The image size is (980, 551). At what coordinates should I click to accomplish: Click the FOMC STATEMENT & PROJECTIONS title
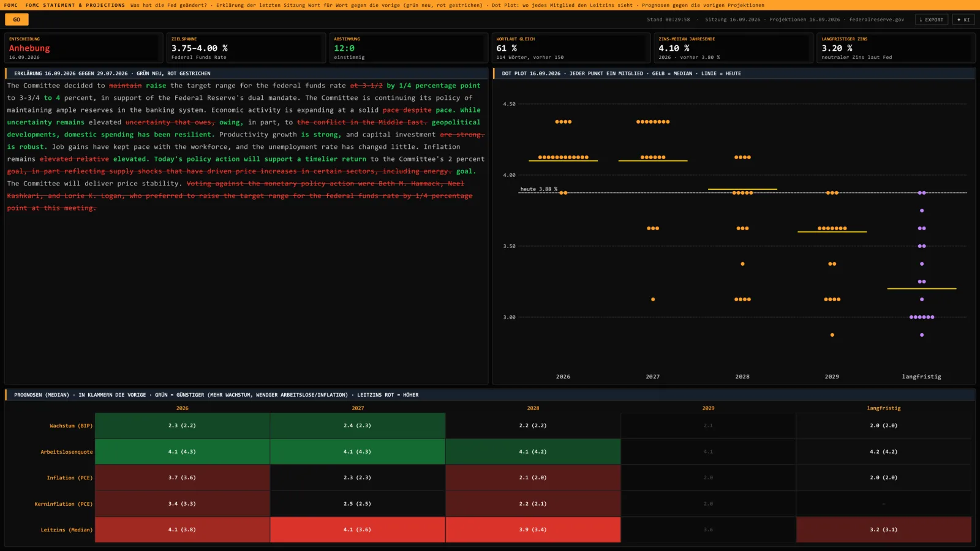point(75,5)
